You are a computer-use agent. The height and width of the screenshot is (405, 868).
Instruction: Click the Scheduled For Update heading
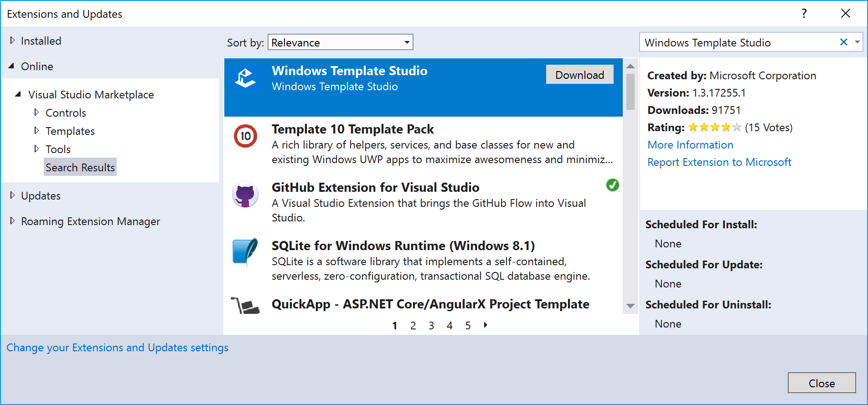(x=704, y=265)
